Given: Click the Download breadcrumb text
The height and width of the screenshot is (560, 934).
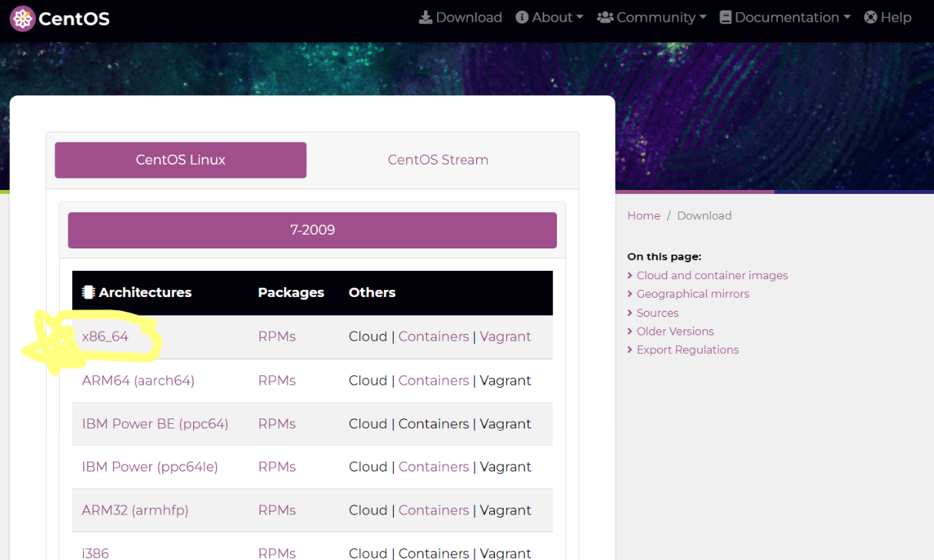Looking at the screenshot, I should click(704, 215).
